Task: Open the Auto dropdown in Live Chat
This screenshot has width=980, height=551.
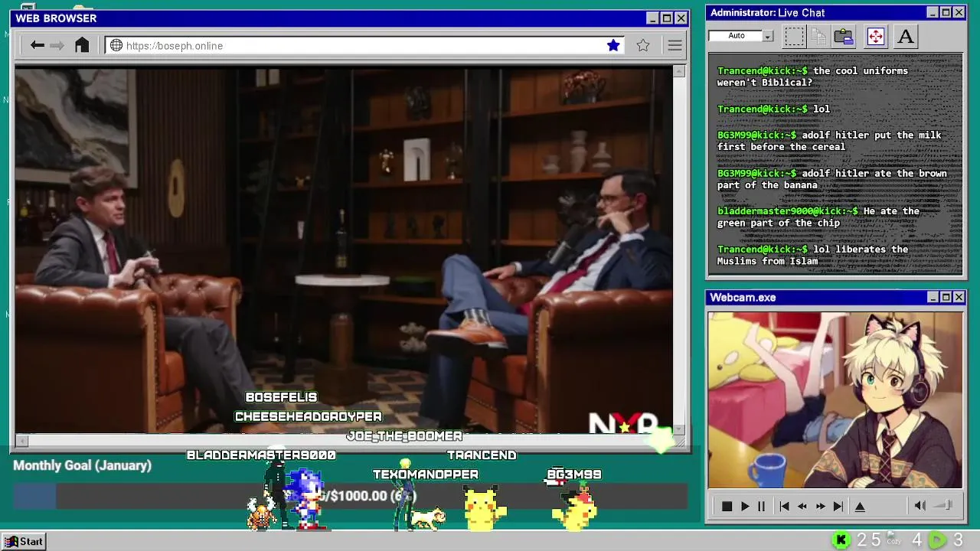Action: pyautogui.click(x=767, y=36)
